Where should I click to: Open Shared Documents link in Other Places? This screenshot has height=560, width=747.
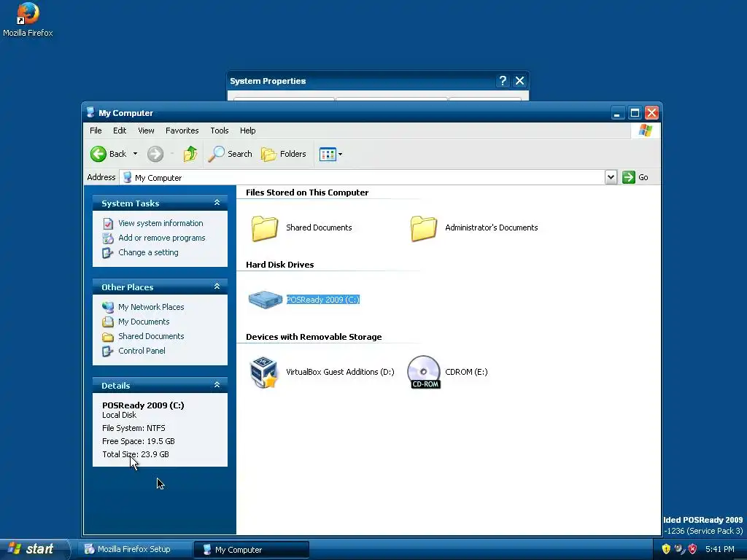tap(151, 336)
